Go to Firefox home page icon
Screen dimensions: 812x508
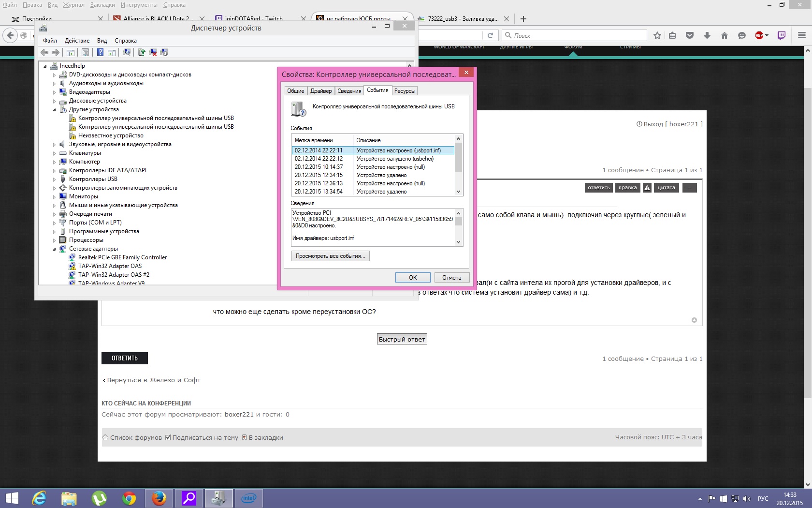tap(725, 35)
